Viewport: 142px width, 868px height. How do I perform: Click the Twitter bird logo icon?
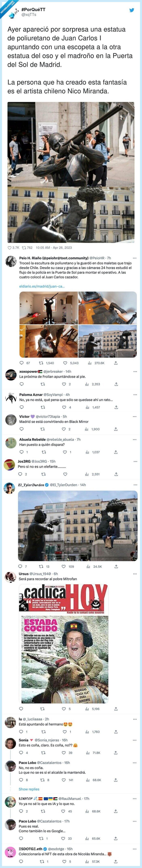click(x=132, y=10)
